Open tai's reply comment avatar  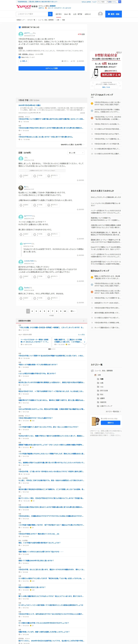click(x=21, y=244)
